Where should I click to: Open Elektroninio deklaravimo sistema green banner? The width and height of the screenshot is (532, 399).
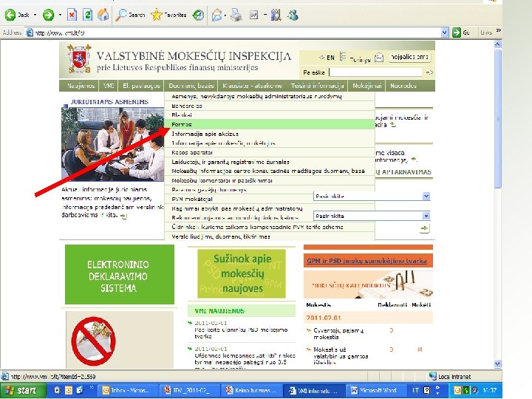pos(120,274)
